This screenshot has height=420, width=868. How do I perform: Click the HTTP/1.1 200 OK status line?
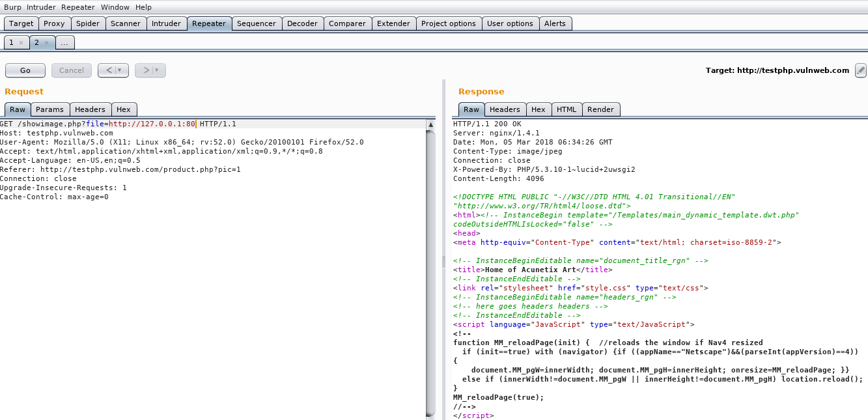click(x=487, y=124)
